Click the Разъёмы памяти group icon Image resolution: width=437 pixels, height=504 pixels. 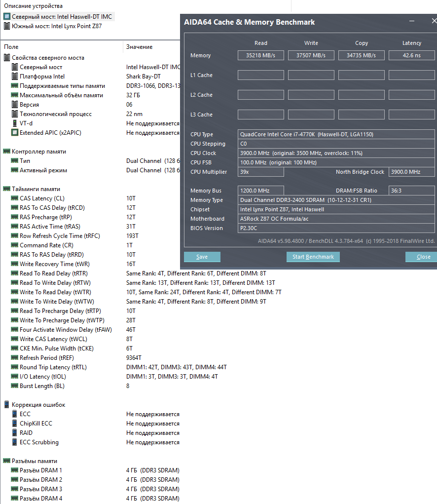[7, 461]
